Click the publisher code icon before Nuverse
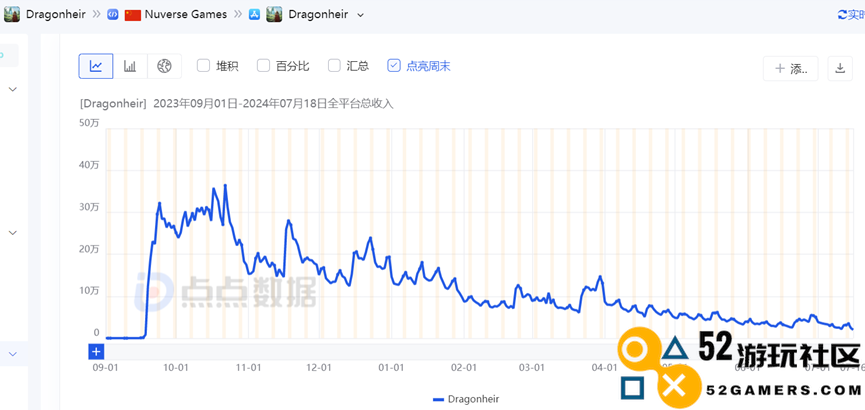865x410 pixels. [113, 15]
